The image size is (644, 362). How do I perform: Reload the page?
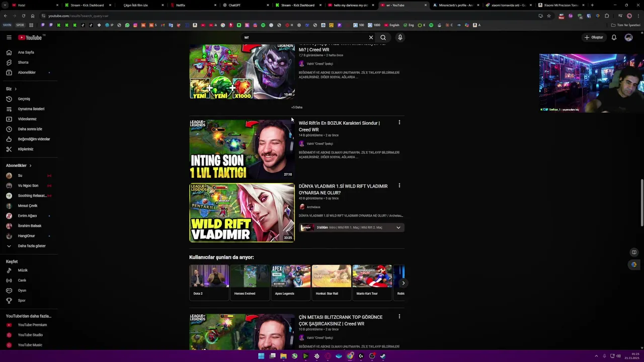tap(23, 16)
